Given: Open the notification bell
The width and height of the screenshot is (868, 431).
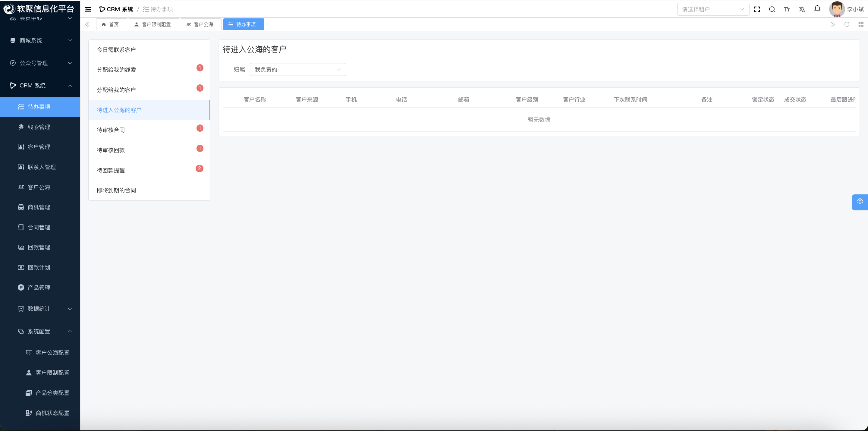Looking at the screenshot, I should point(817,9).
